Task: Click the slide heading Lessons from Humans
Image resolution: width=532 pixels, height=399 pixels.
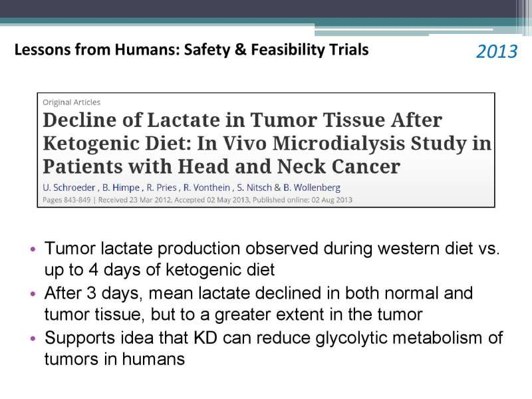Action: click(192, 49)
